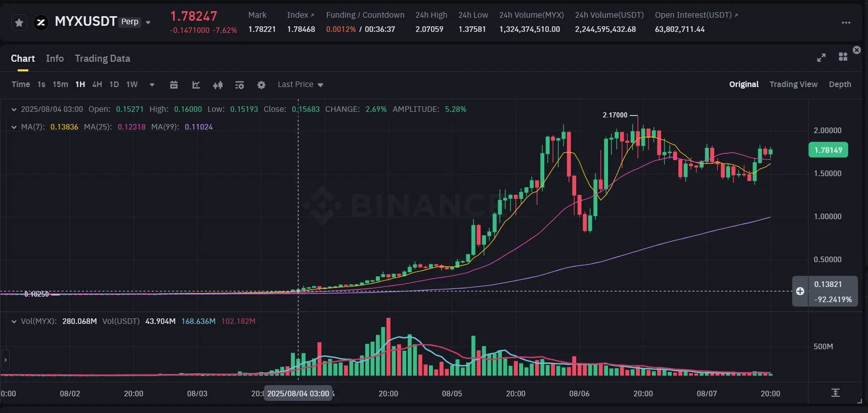Expand the chart to fullscreen
This screenshot has width=868, height=413.
pos(820,58)
